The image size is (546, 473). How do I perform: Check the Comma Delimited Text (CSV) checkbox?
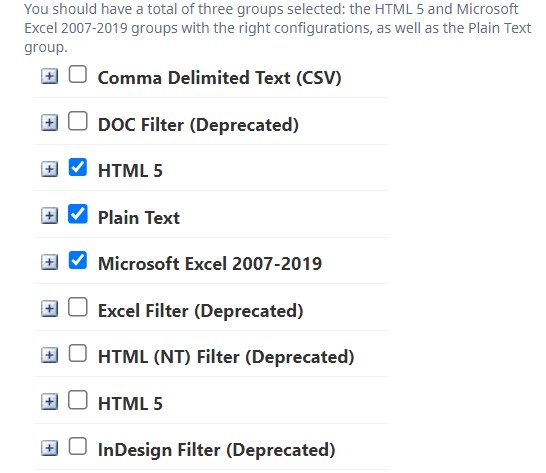78,74
